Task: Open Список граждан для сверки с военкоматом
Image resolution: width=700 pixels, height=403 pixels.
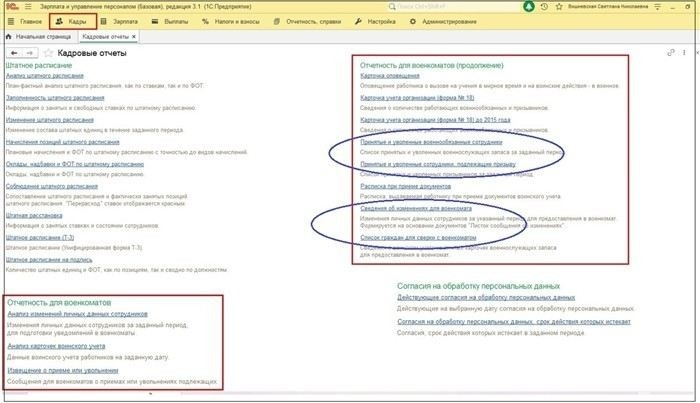Action: tap(418, 238)
